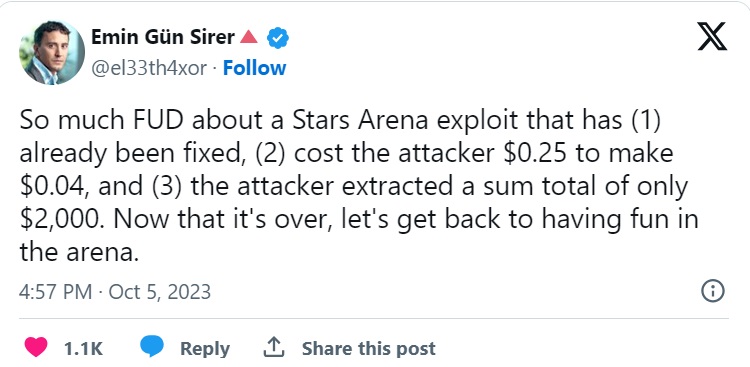Screen dimensions: 750x367
Task: View the 1.1K likes count
Action: [x=83, y=348]
